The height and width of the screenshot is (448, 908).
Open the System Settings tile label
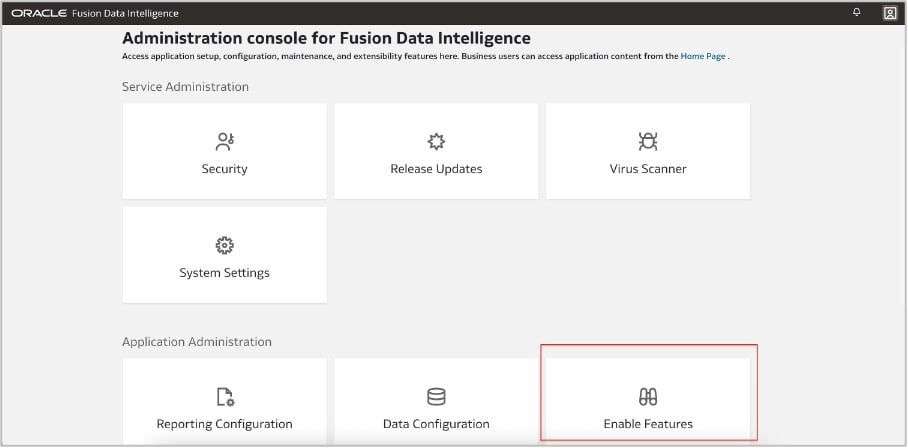point(224,272)
